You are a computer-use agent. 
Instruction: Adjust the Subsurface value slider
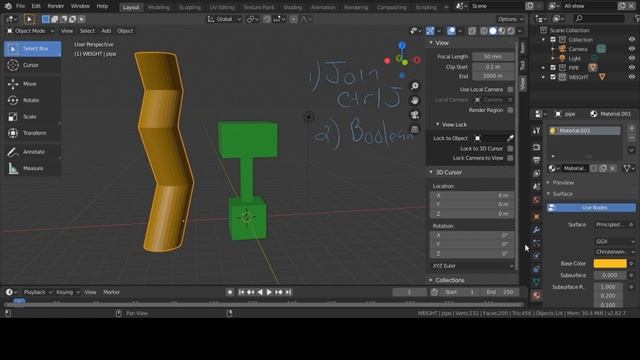point(610,276)
